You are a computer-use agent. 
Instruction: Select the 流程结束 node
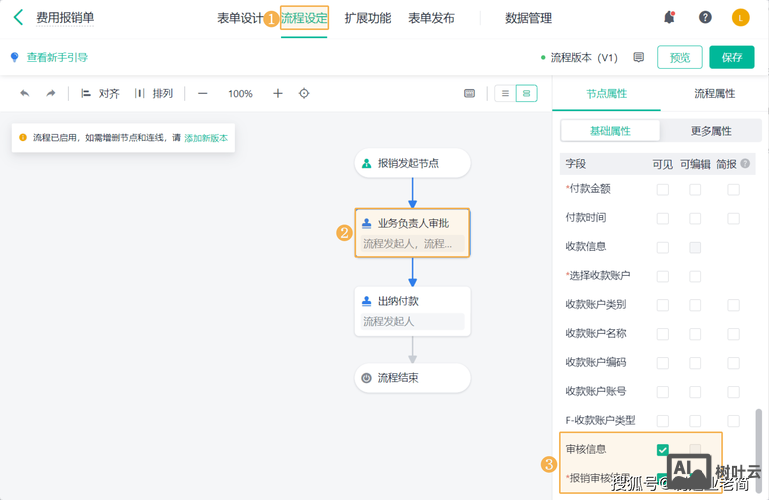point(412,378)
